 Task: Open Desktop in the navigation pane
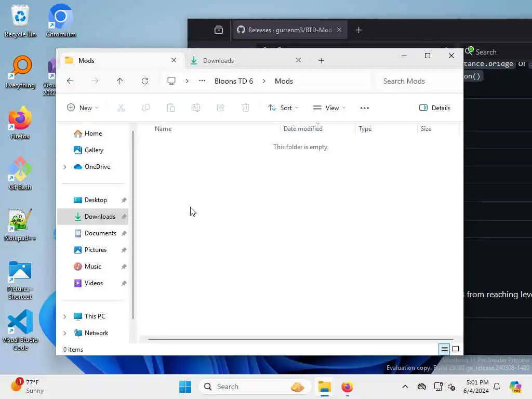92,200
